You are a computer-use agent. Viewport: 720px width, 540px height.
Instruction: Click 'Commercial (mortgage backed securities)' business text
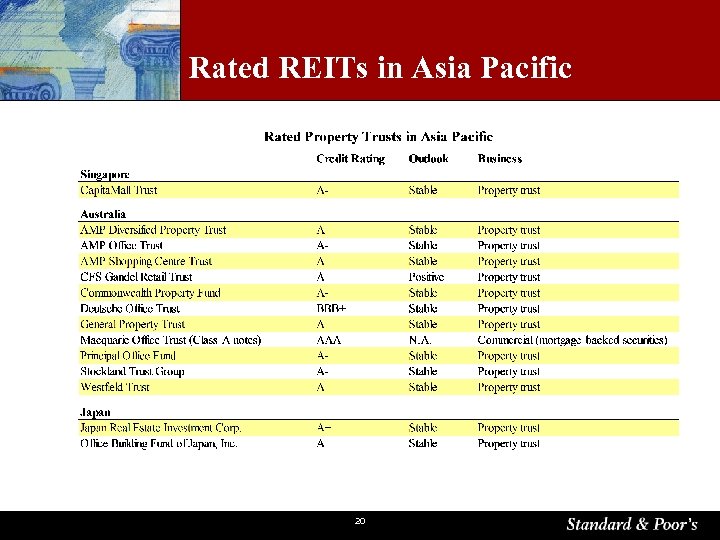coord(572,340)
